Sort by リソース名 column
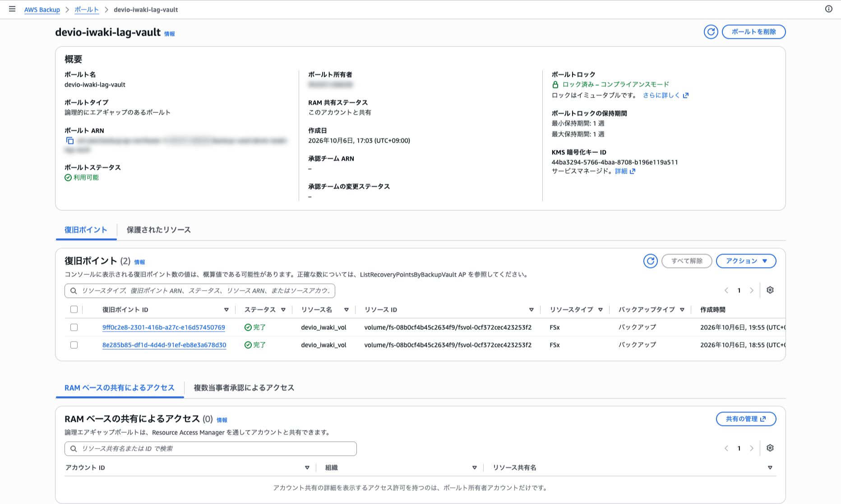Screen dimensions: 841x504 point(347,310)
